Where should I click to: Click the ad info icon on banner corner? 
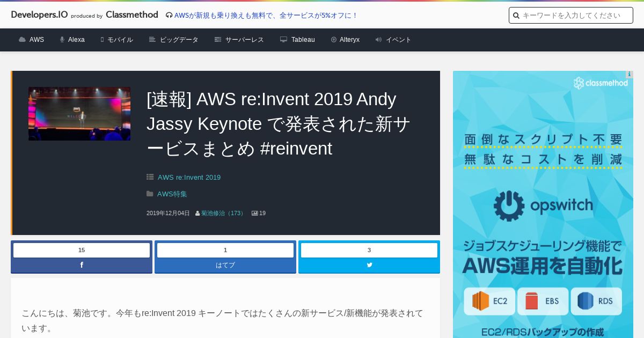pyautogui.click(x=630, y=75)
